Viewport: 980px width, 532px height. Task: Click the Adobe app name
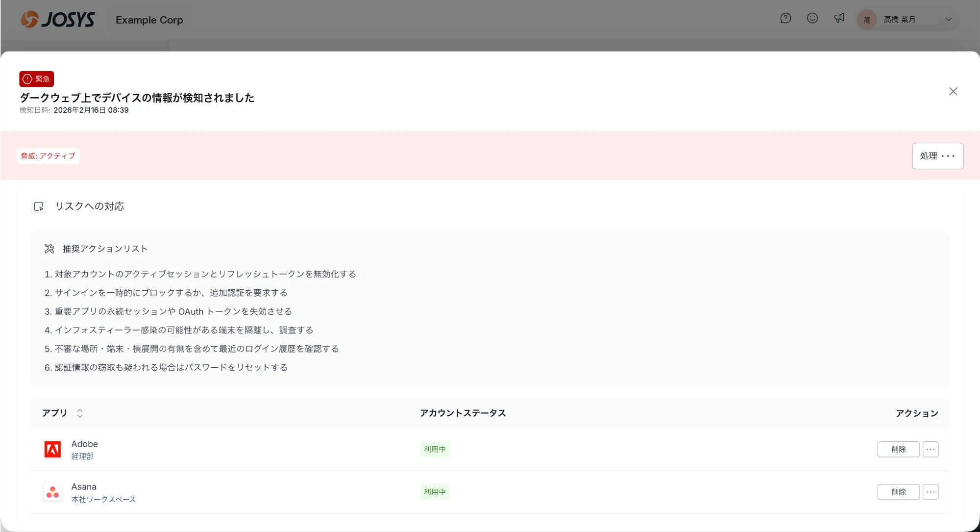85,444
